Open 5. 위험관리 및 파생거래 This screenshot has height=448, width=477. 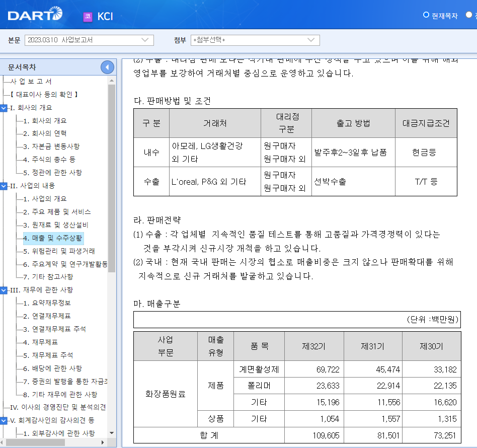click(x=59, y=251)
